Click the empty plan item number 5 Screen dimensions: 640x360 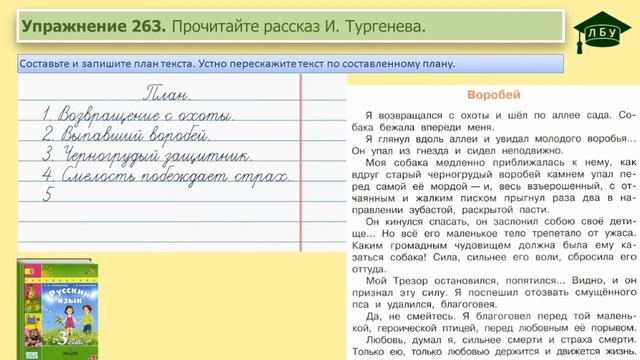[48, 194]
